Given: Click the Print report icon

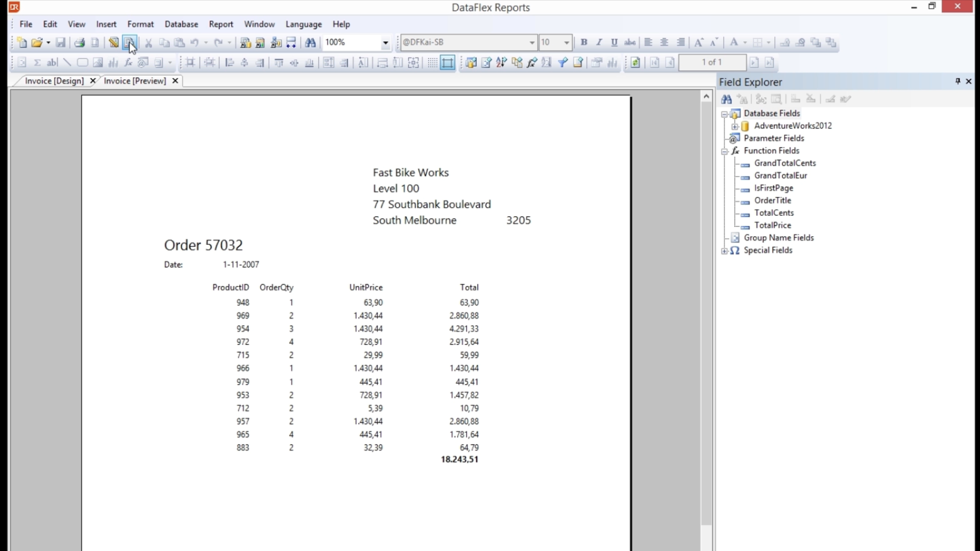Looking at the screenshot, I should tap(79, 43).
